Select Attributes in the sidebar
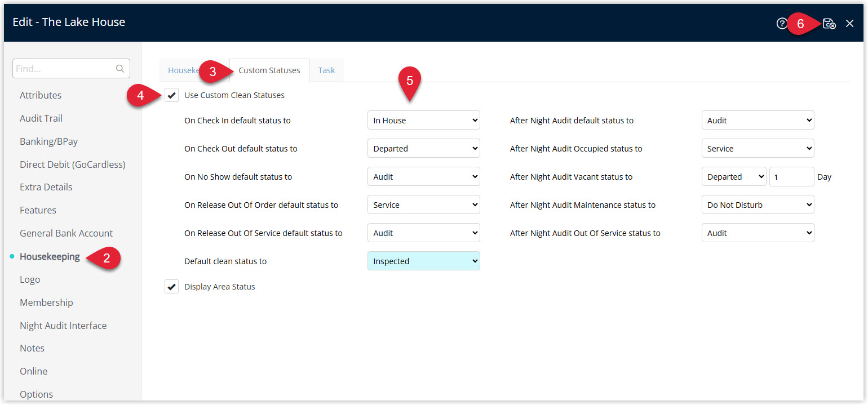This screenshot has height=405, width=868. point(41,95)
